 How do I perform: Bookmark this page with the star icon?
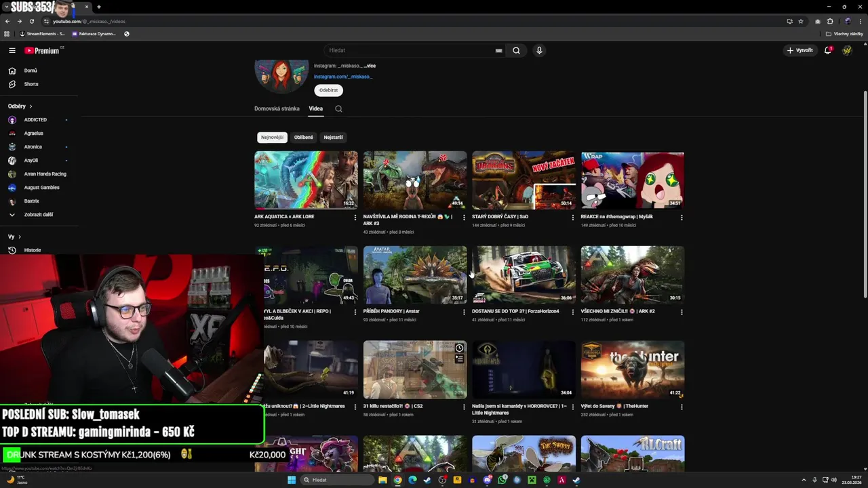[x=801, y=21]
